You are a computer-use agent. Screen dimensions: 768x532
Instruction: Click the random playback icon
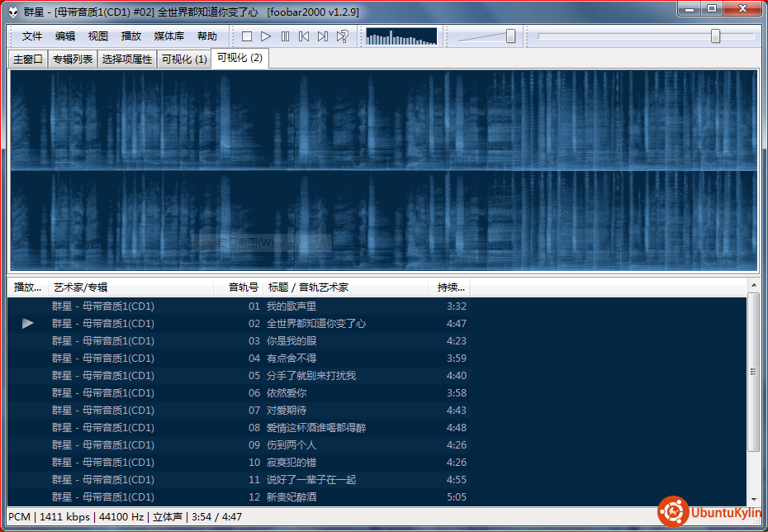[x=343, y=36]
